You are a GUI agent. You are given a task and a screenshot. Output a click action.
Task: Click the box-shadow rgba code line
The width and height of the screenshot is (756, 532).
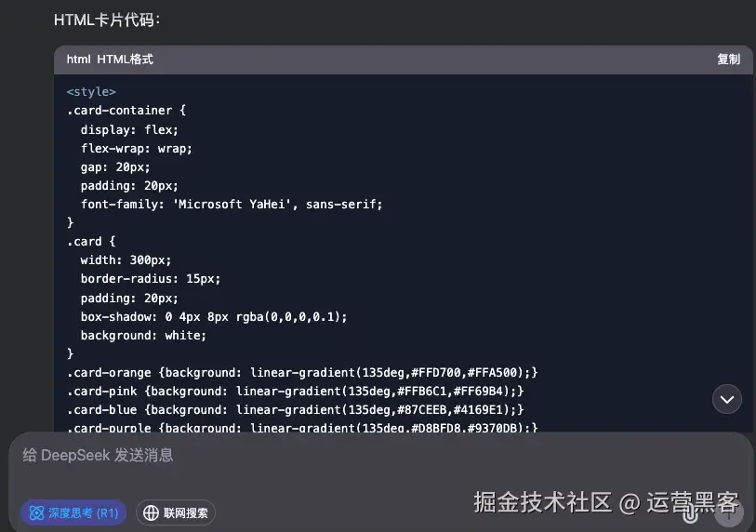pos(214,316)
